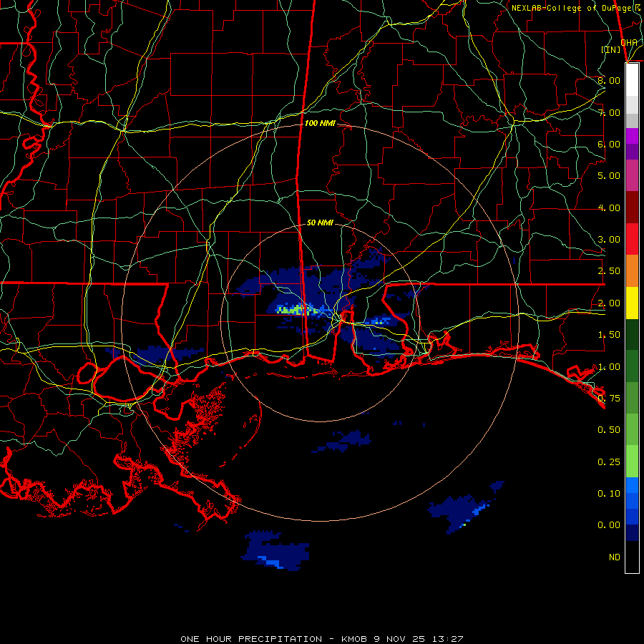The image size is (644, 644).
Task: Click the 1.00 legend value
Action: (609, 367)
